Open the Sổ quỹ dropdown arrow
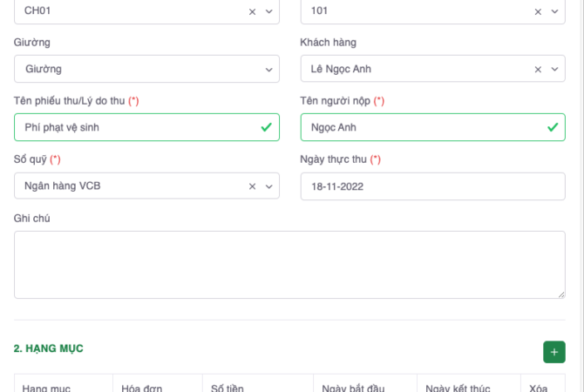Screen dimensions: 584x392 [x=268, y=186]
